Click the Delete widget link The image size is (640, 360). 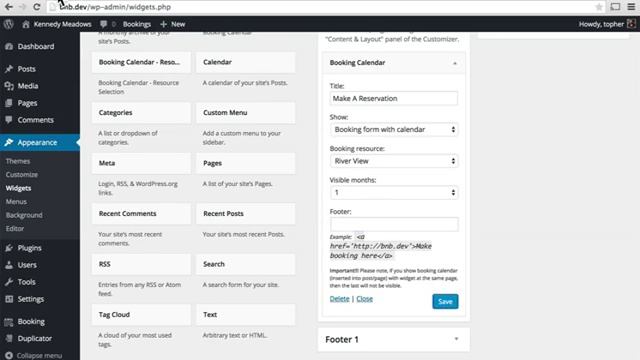340,299
